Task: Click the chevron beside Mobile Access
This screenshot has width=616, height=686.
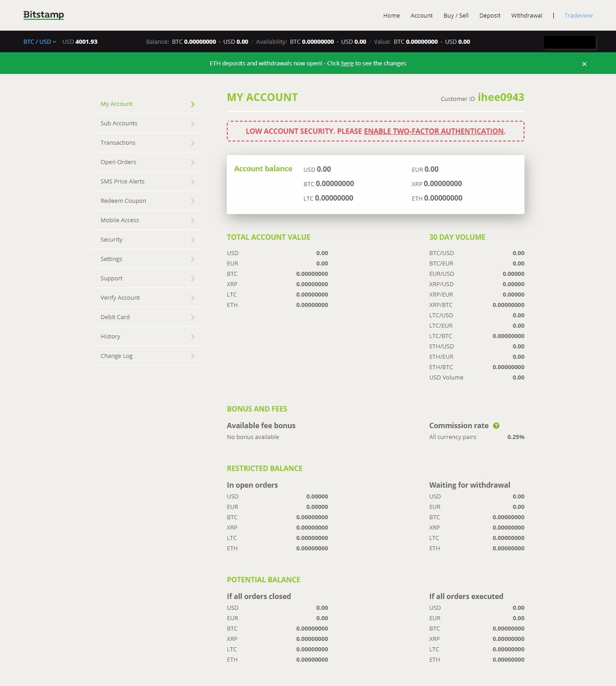Action: (193, 220)
